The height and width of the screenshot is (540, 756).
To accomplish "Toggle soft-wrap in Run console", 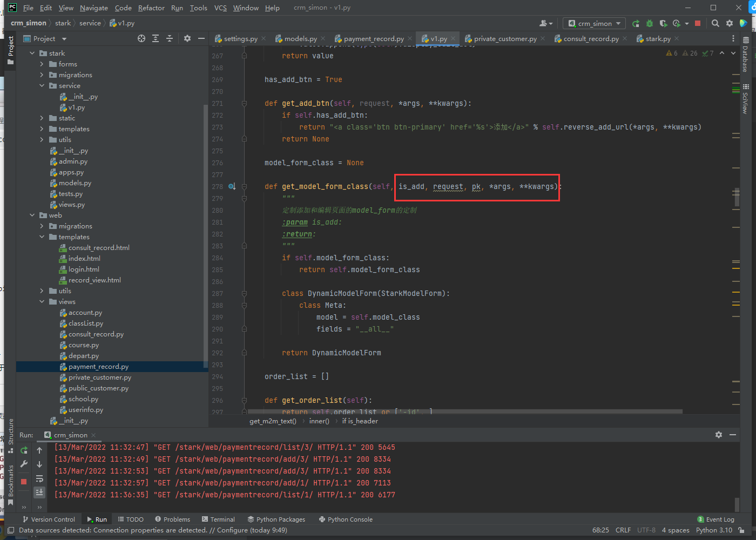I will 39,478.
